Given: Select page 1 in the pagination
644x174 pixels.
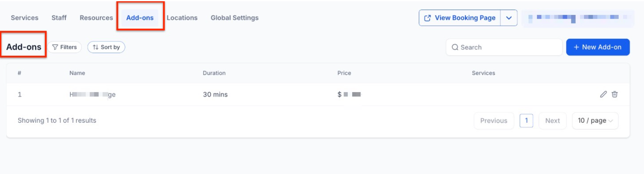Looking at the screenshot, I should click(x=526, y=121).
